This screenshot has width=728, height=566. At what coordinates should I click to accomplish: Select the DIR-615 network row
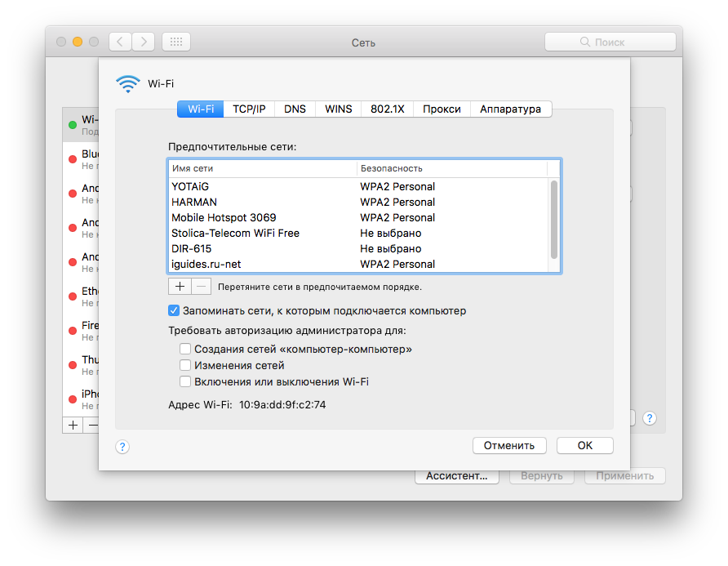coord(358,248)
